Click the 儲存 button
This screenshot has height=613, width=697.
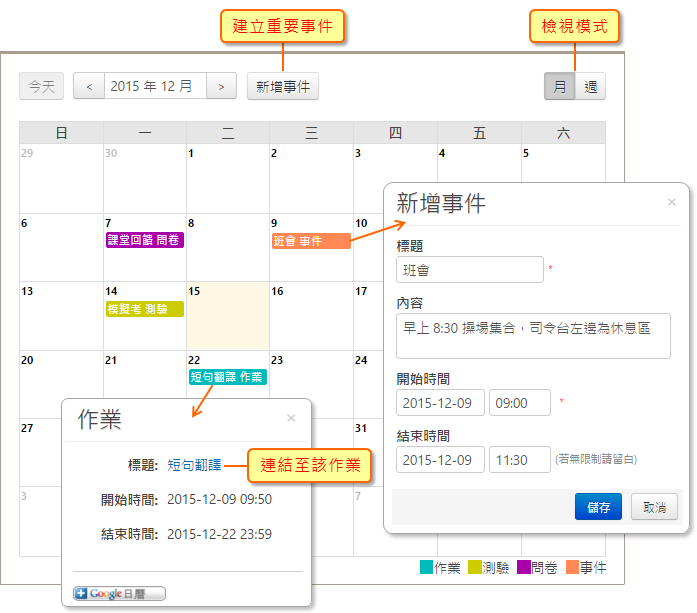point(598,507)
